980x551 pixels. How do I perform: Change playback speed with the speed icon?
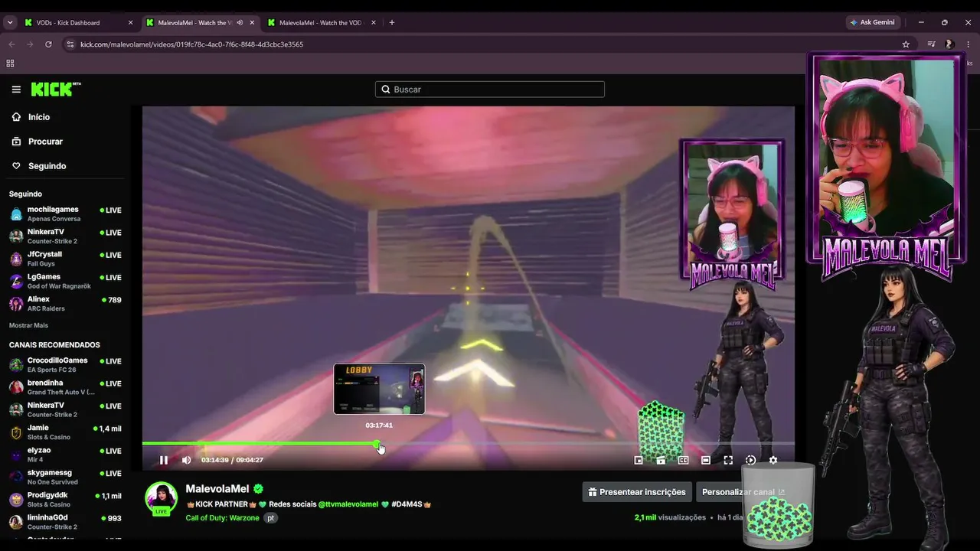click(x=750, y=460)
